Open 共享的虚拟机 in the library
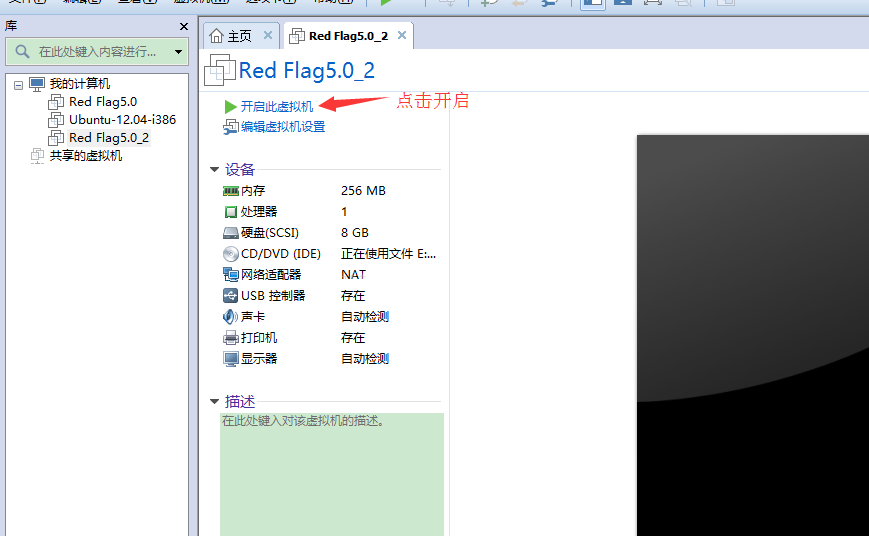Image resolution: width=869 pixels, height=536 pixels. point(86,156)
